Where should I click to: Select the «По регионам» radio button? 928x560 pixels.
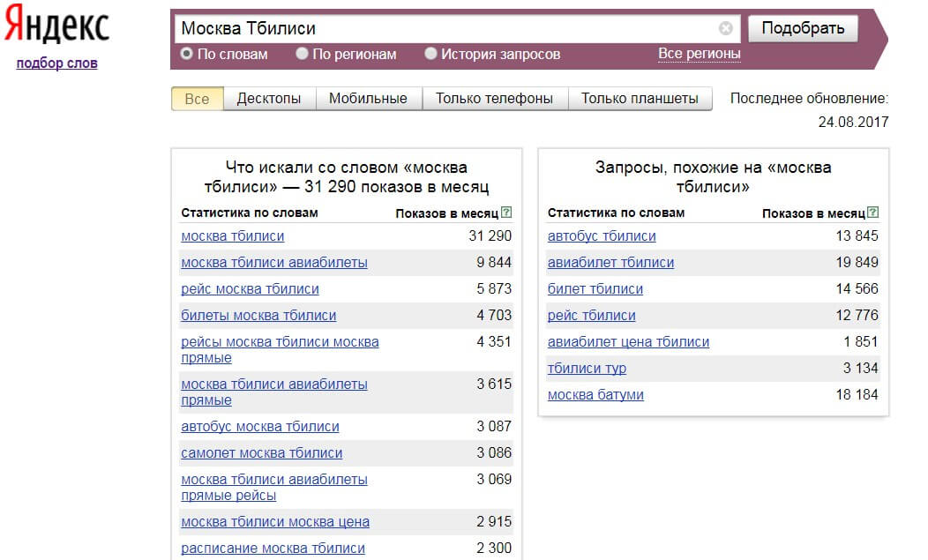coord(302,54)
